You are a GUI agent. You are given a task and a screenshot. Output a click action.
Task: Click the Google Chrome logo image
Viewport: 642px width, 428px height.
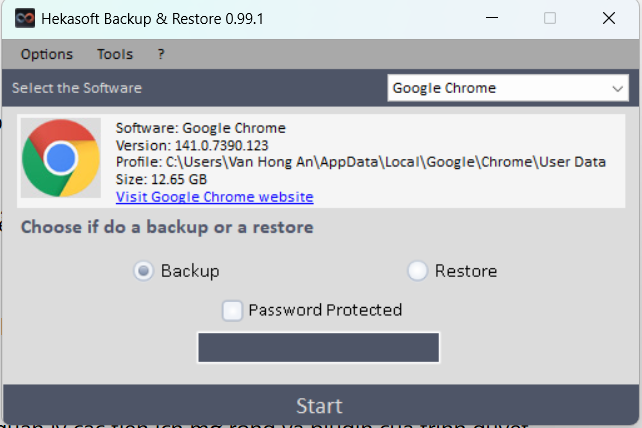[61, 158]
